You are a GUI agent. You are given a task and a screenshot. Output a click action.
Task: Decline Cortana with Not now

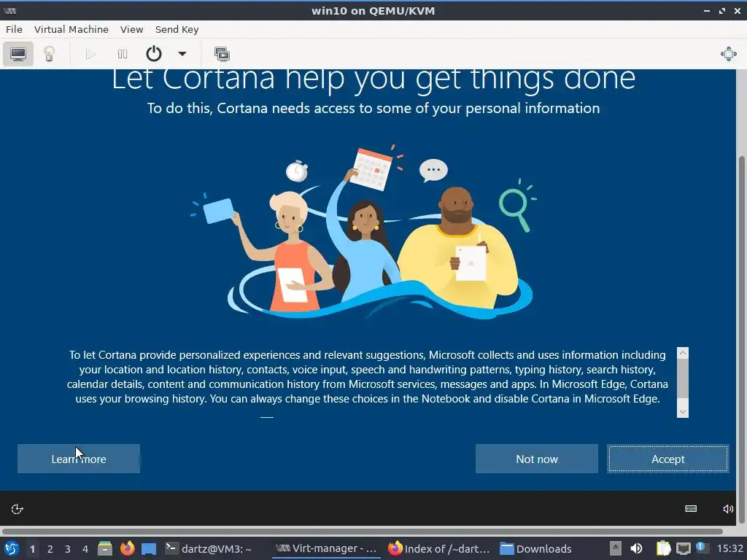536,459
